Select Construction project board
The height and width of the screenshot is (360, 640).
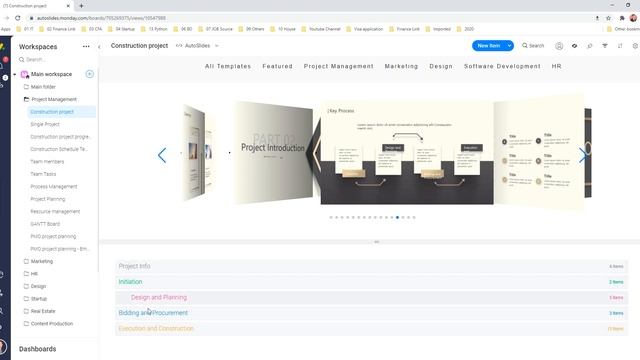[61, 112]
